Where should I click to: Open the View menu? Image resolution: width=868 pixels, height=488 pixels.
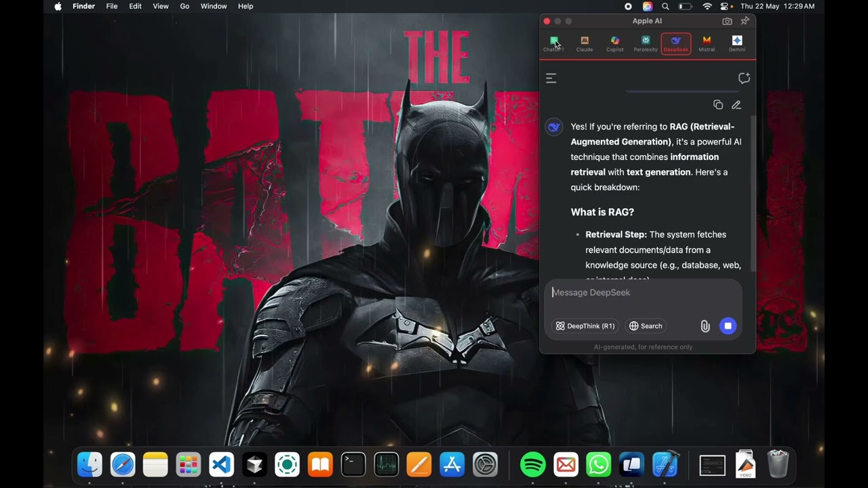tap(161, 6)
